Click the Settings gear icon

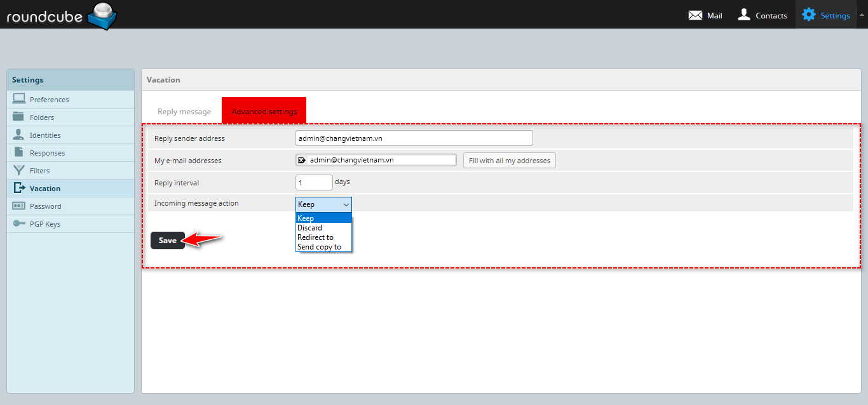click(808, 15)
